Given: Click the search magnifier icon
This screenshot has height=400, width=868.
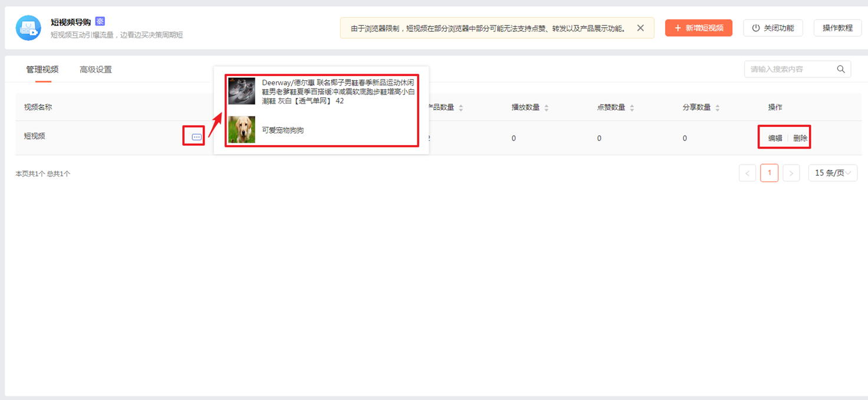Looking at the screenshot, I should pos(841,69).
